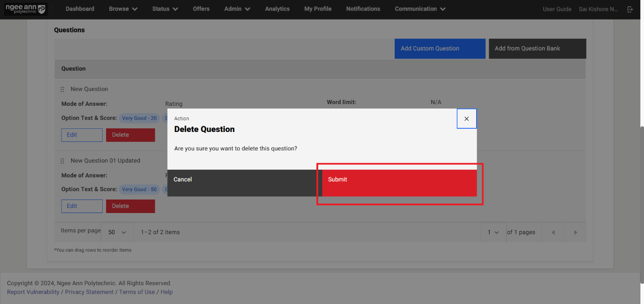Open the Communication menu dropdown
Screen dimensions: 644x304
[420, 9]
